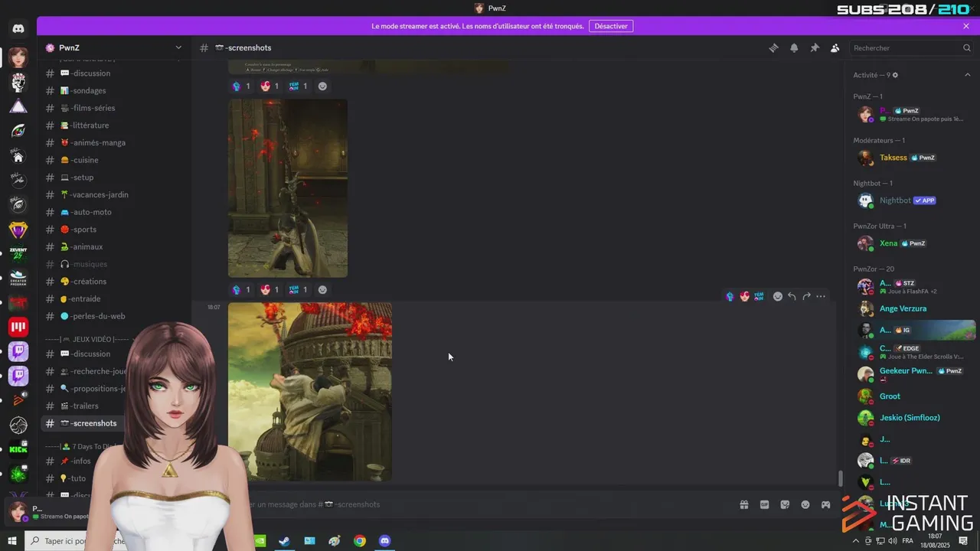
Task: Open the muted -musiques channel
Action: pos(113,264)
